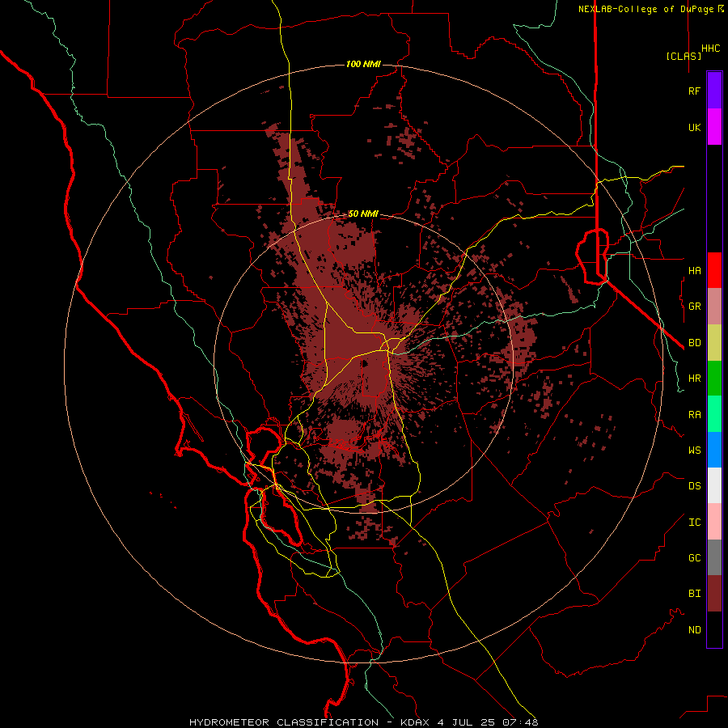This screenshot has width=728, height=728.
Task: Click the 100 NMI range ring label
Action: [363, 64]
